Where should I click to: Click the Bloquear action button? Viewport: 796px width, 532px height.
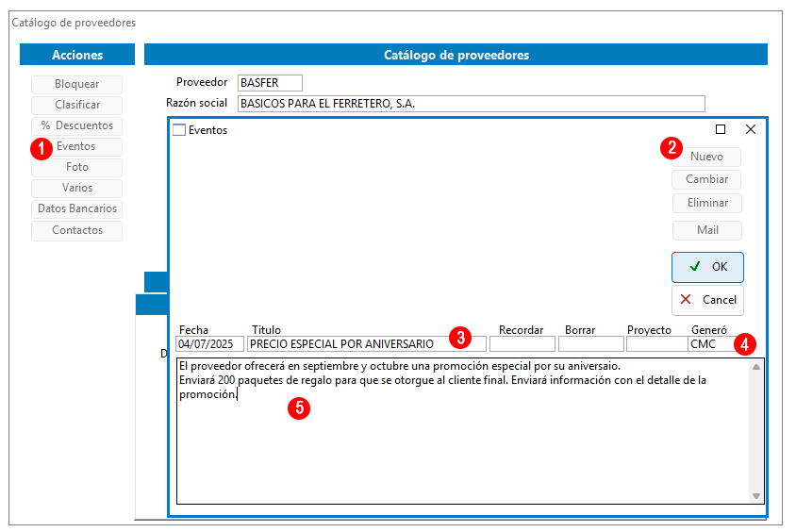coord(76,84)
